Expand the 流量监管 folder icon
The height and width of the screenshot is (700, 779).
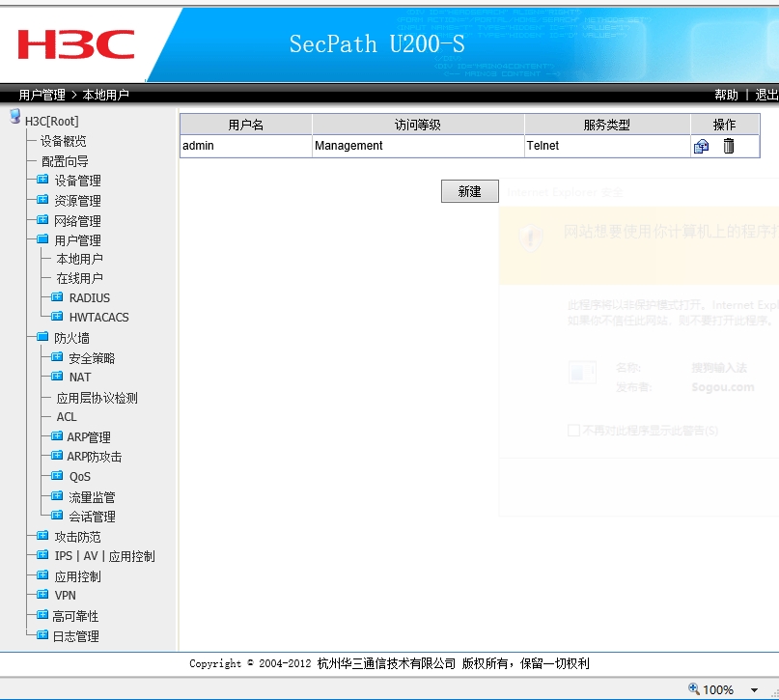click(x=57, y=495)
